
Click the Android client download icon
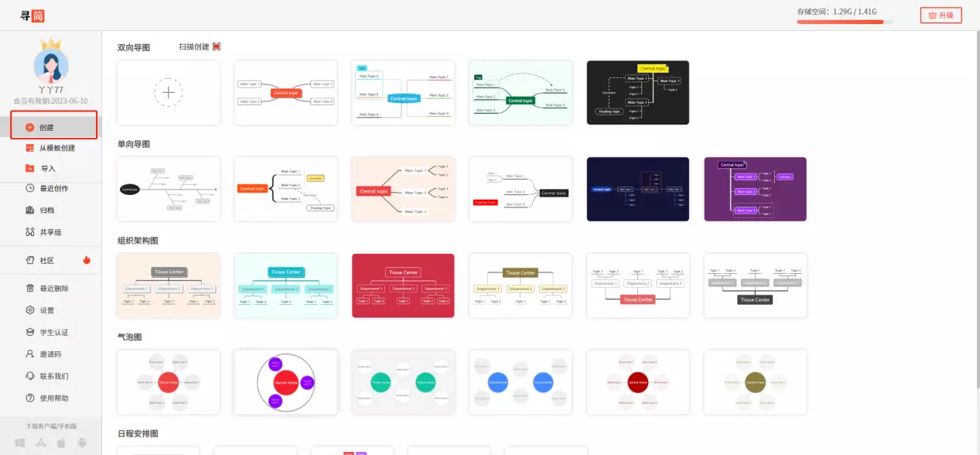(x=82, y=443)
